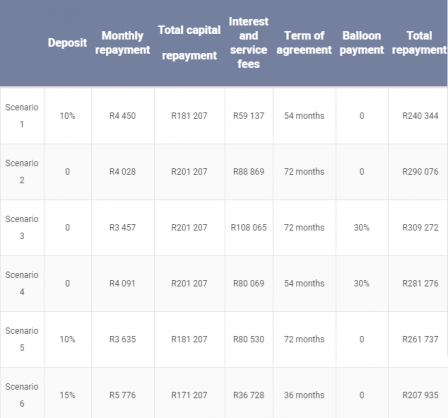This screenshot has height=418, width=448.
Task: Click the R3 635 monthly repayment cell
Action: click(x=122, y=339)
